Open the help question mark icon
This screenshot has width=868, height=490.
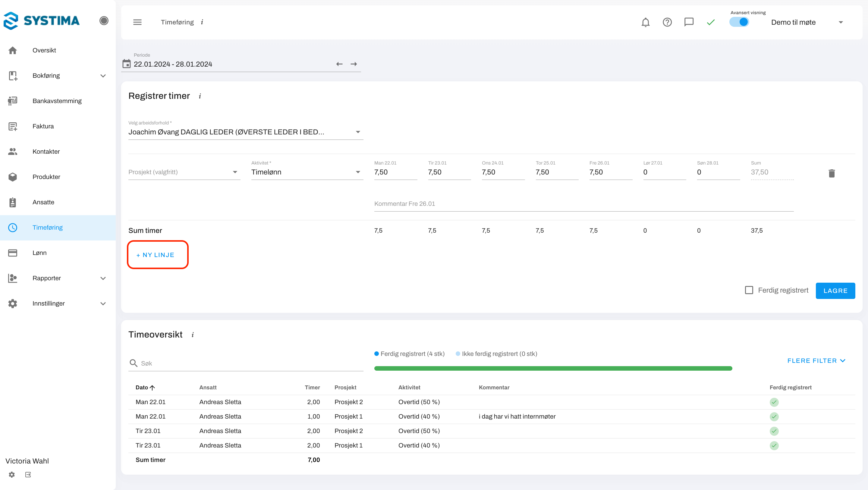[667, 22]
